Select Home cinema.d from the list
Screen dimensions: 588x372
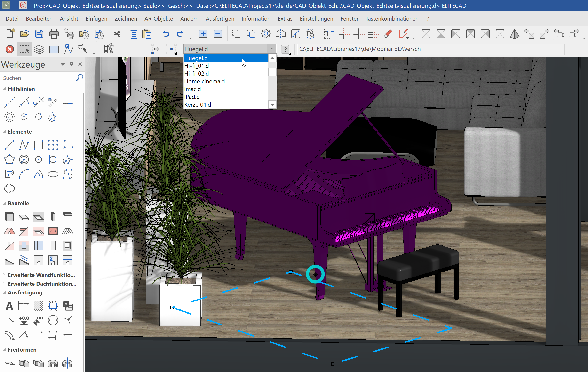[204, 81]
